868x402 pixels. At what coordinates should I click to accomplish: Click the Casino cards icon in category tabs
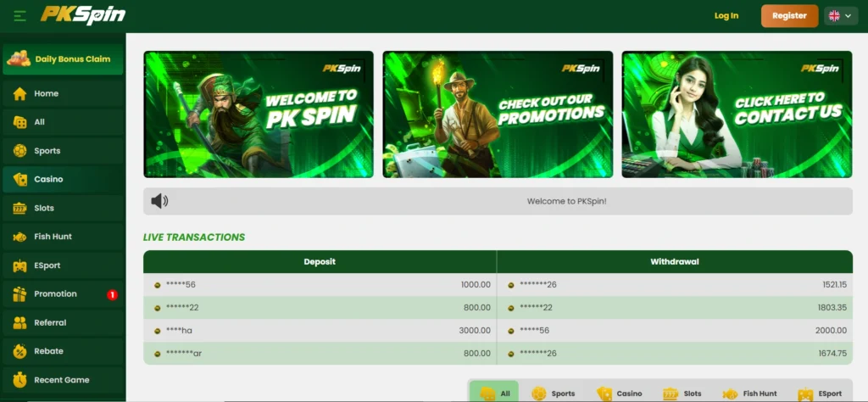(604, 394)
